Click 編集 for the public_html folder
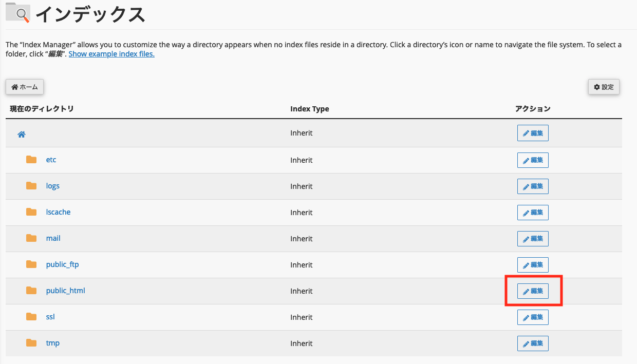The image size is (637, 364). click(x=533, y=291)
